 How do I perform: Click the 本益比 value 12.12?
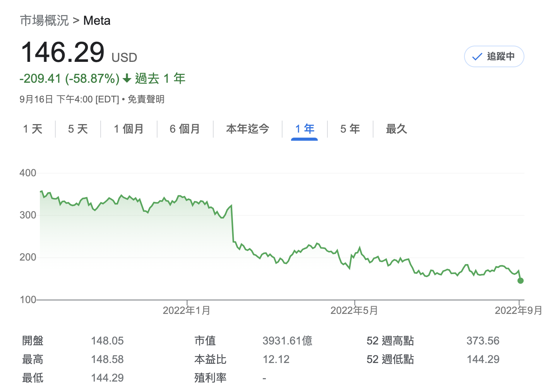(x=276, y=359)
